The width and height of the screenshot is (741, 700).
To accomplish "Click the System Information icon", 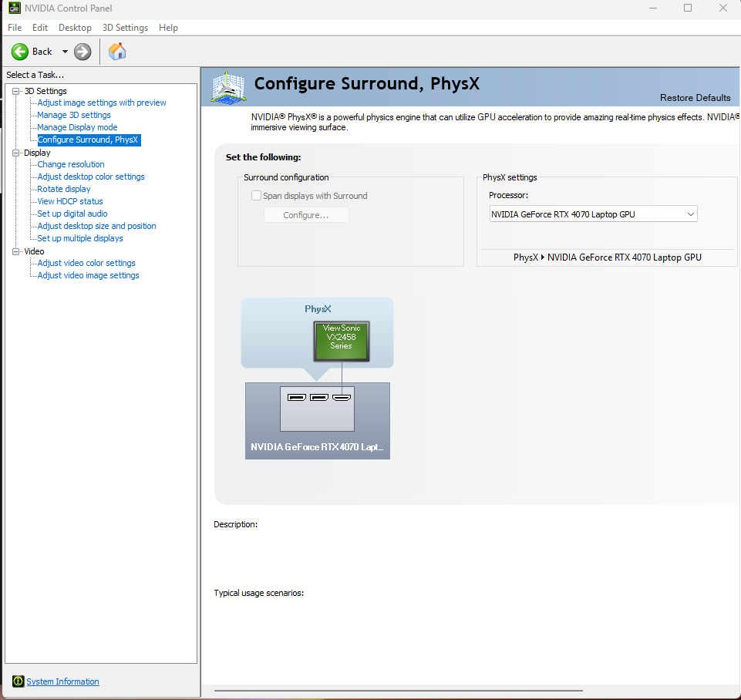I will click(18, 681).
